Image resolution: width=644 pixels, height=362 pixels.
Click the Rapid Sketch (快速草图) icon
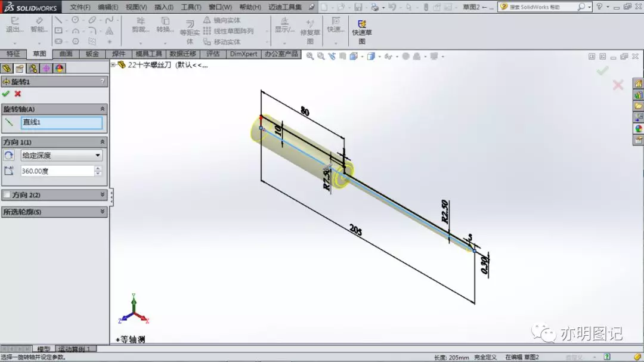[x=362, y=32]
